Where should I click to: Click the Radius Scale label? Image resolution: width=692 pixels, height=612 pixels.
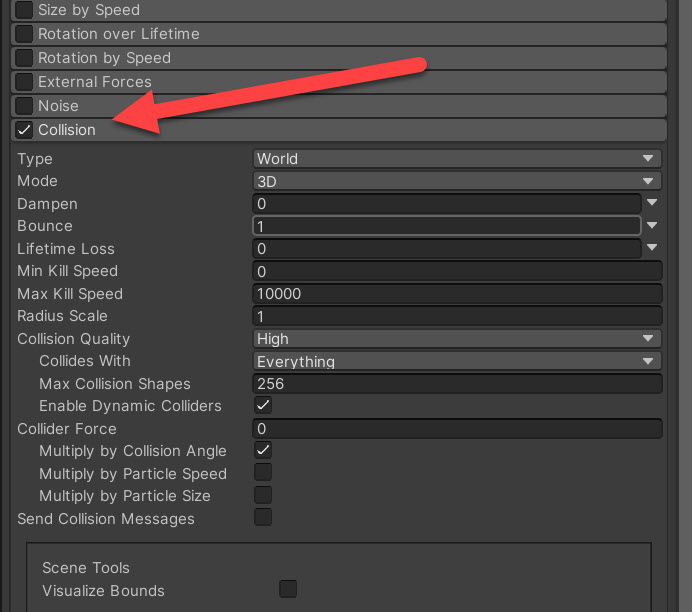pos(62,316)
